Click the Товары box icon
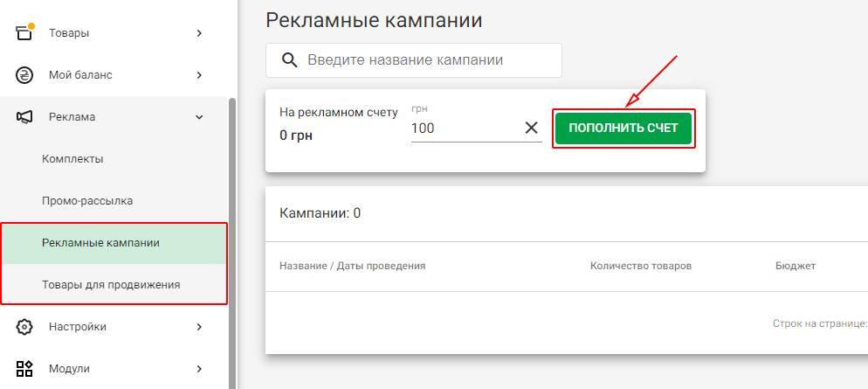The width and height of the screenshot is (868, 389). (x=24, y=32)
